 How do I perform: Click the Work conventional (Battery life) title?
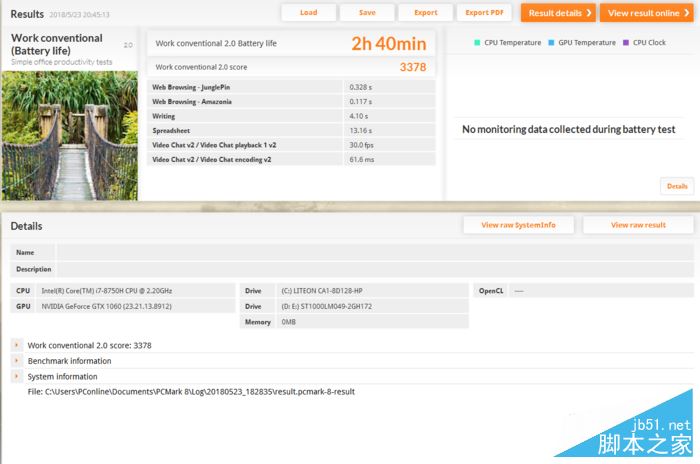pyautogui.click(x=57, y=44)
